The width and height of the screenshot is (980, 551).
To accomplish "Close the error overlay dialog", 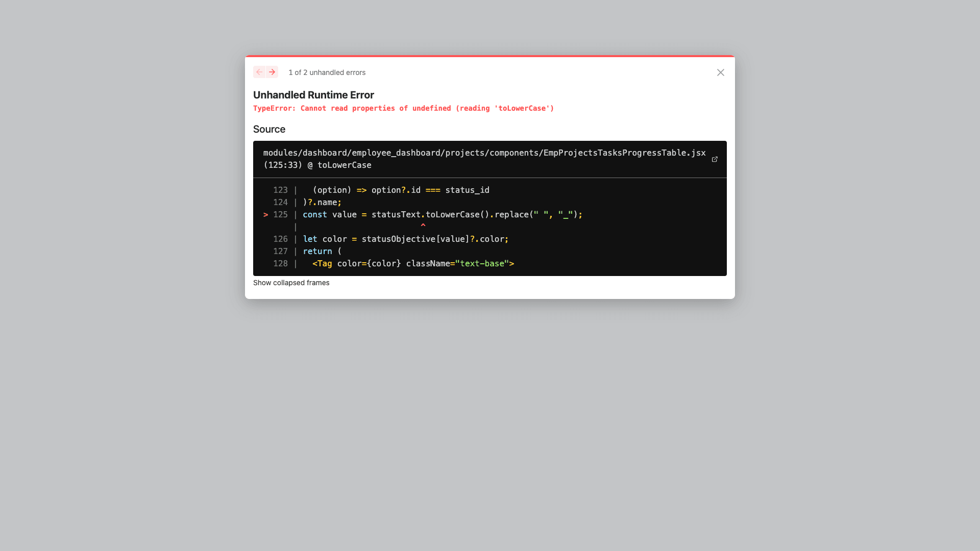I will pyautogui.click(x=720, y=72).
